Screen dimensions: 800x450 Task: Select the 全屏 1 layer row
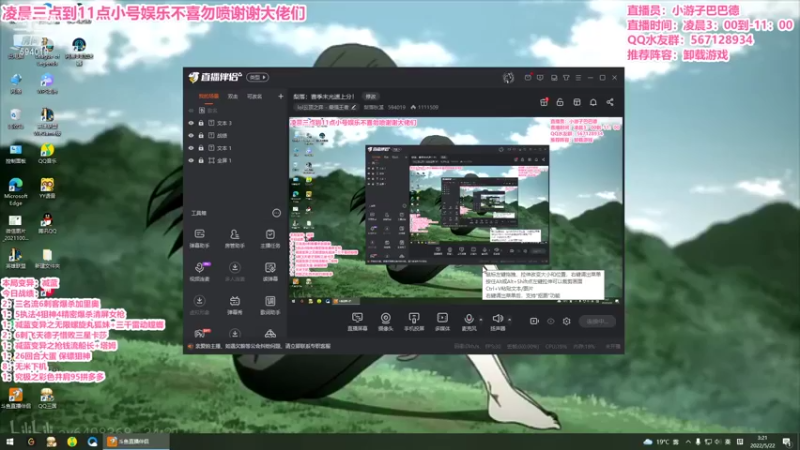(235, 160)
